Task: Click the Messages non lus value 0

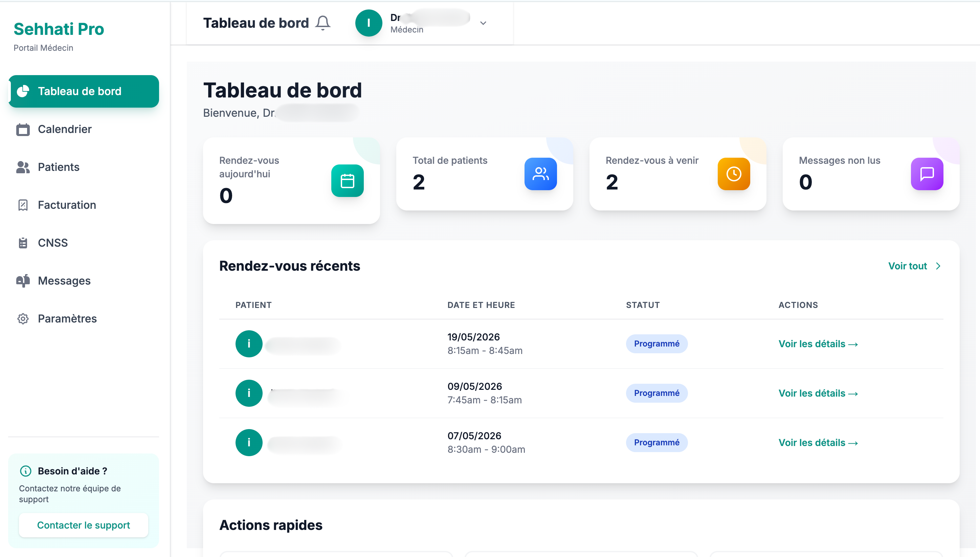Action: pyautogui.click(x=806, y=182)
